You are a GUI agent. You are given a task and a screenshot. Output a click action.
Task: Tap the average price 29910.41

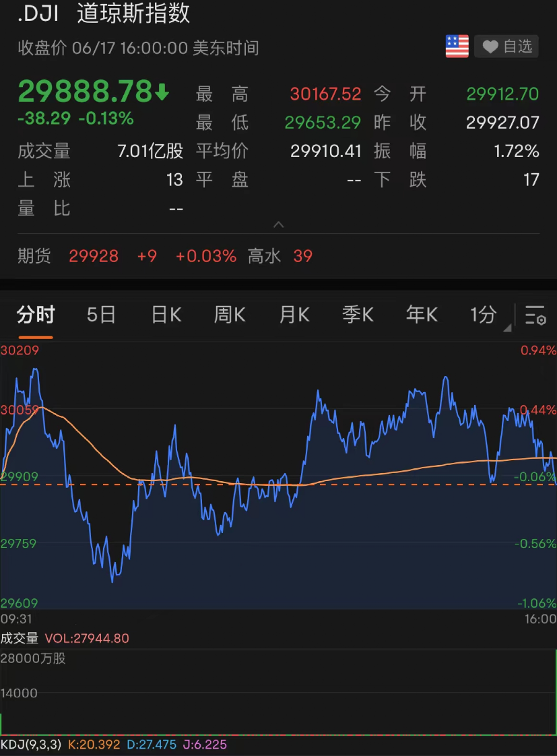[326, 152]
